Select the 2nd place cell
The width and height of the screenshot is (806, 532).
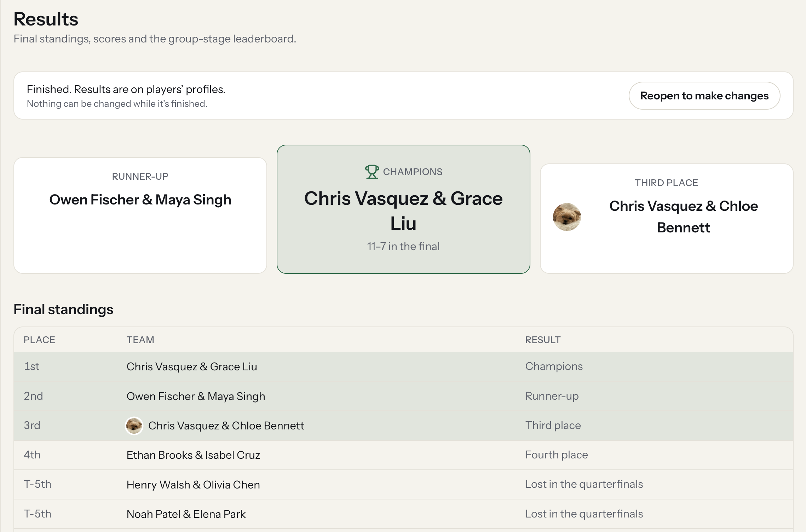tap(33, 396)
